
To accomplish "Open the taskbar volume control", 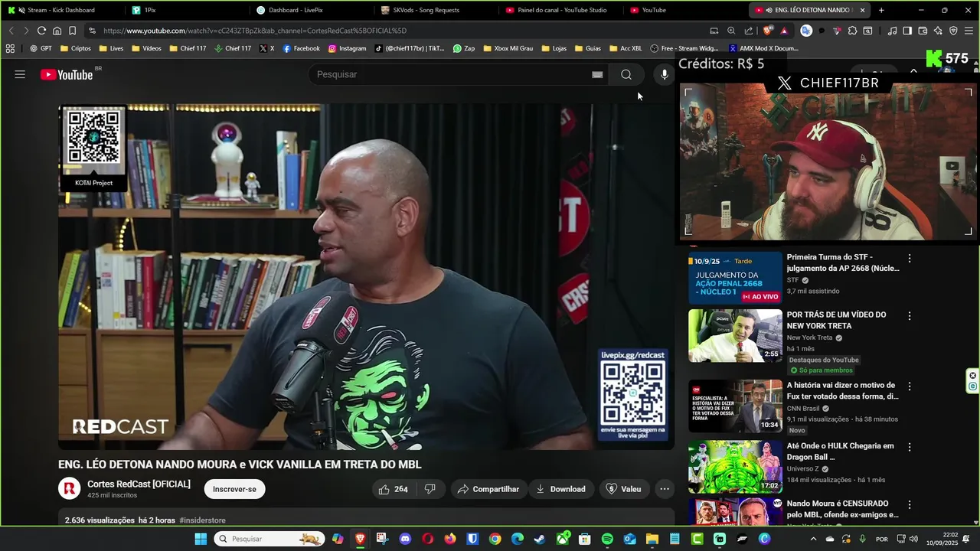I will tap(913, 539).
